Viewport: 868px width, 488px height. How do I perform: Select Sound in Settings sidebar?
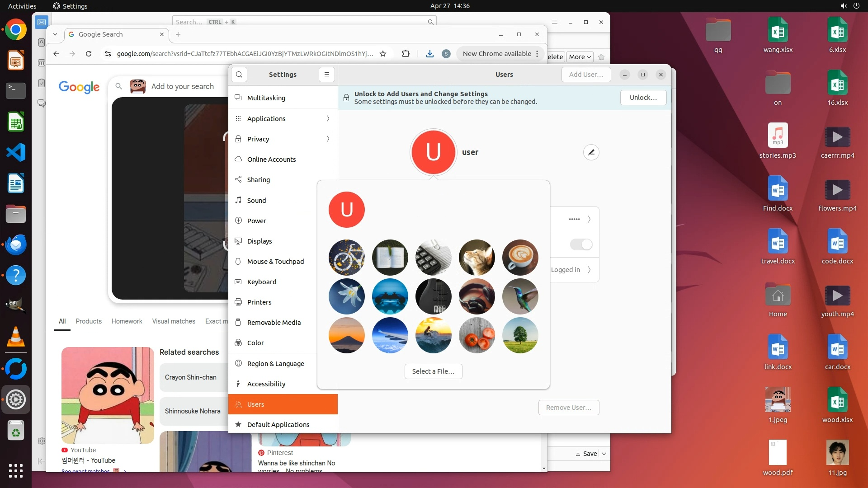256,200
